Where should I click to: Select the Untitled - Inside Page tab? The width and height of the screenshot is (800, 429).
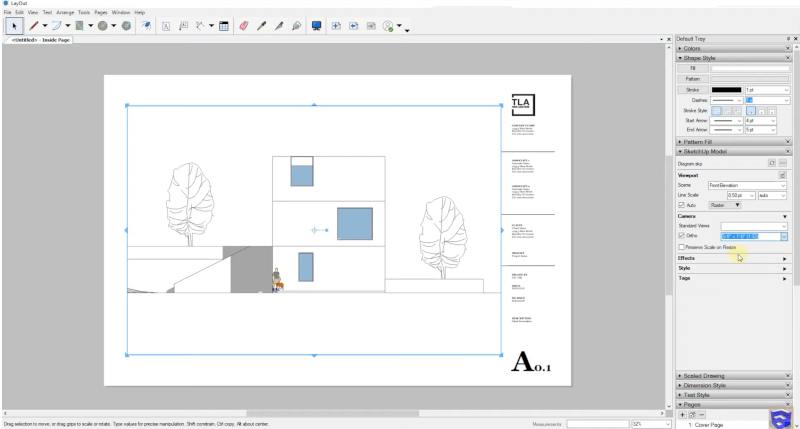coord(40,40)
